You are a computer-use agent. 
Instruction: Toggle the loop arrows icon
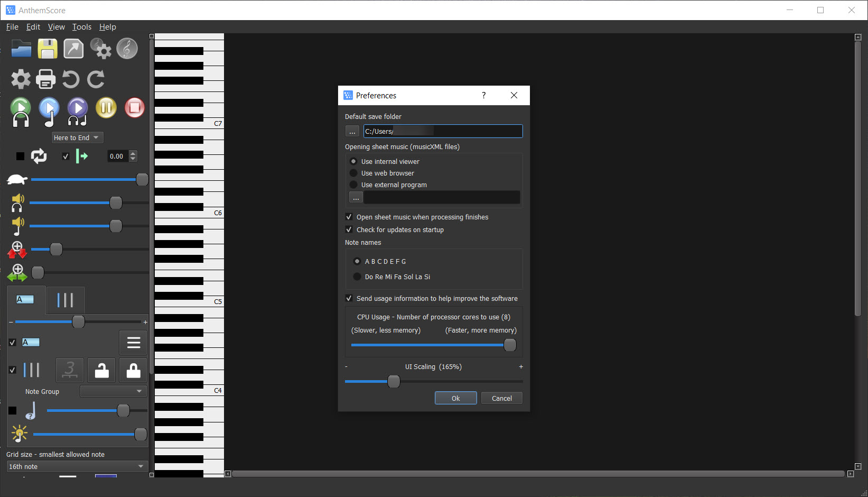click(x=39, y=156)
